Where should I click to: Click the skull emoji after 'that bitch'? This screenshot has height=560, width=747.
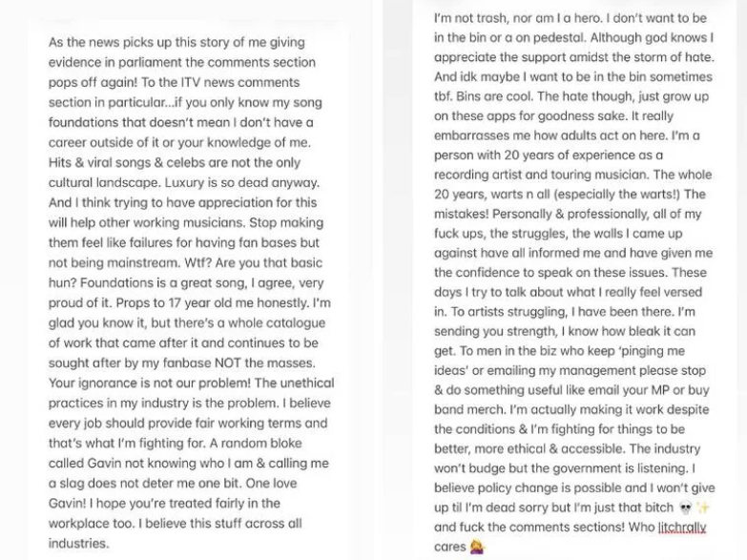click(685, 508)
